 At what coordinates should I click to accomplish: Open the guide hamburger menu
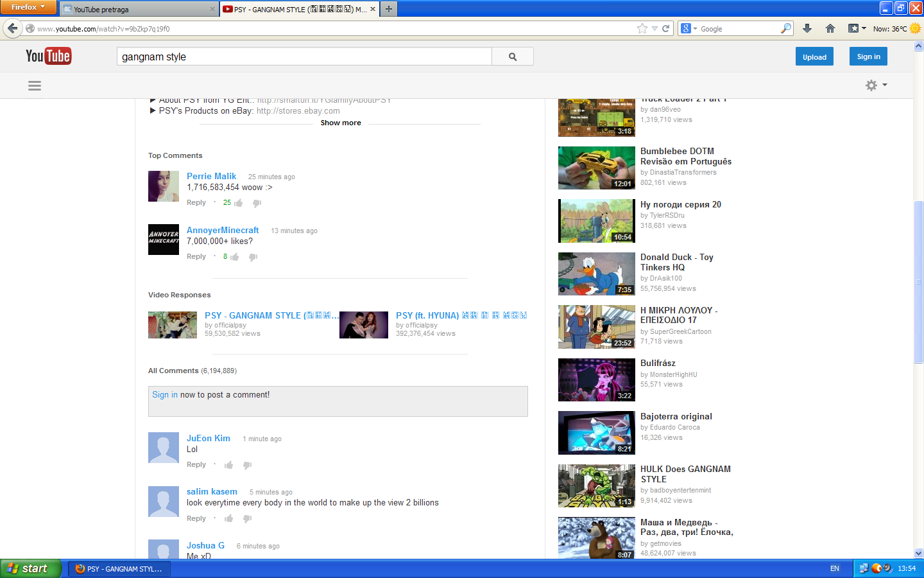[x=35, y=85]
